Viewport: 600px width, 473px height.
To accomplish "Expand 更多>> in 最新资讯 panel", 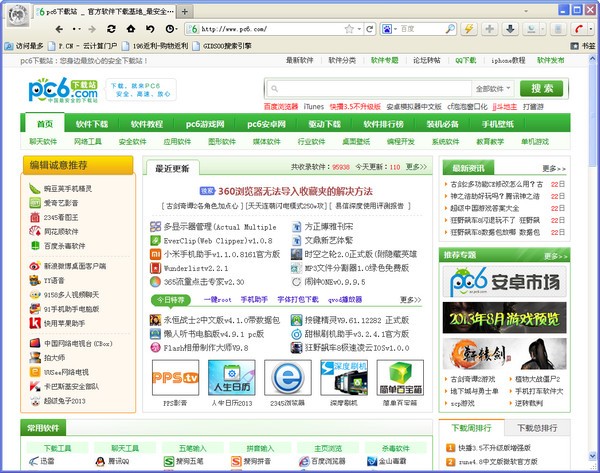I will click(554, 169).
